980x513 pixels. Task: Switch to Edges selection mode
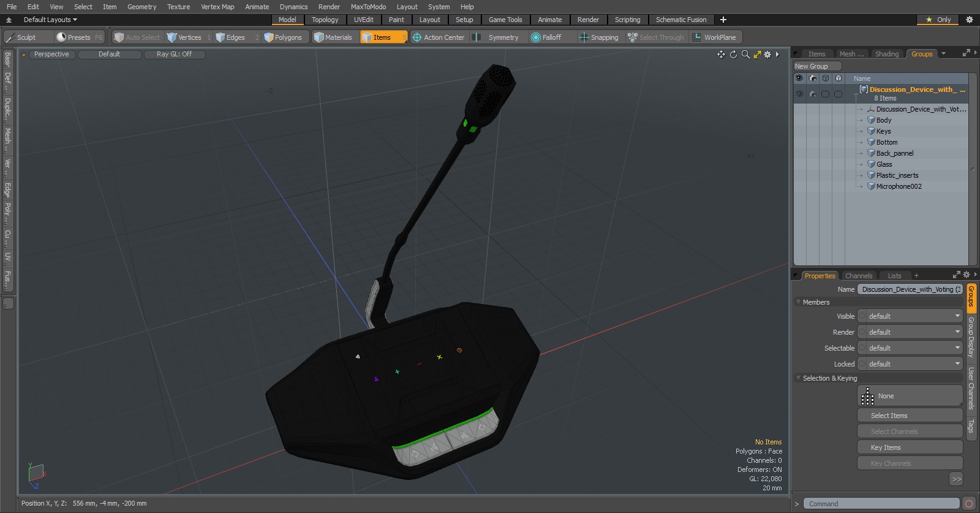click(237, 37)
